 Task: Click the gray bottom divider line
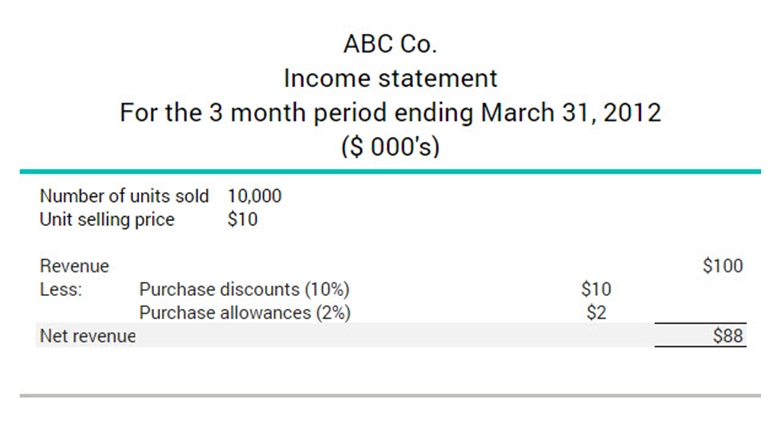point(390,396)
